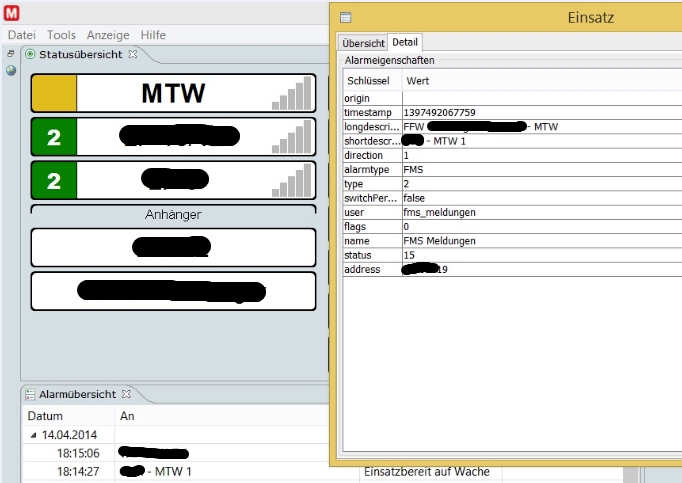Open the Hilfe menu

(x=153, y=34)
